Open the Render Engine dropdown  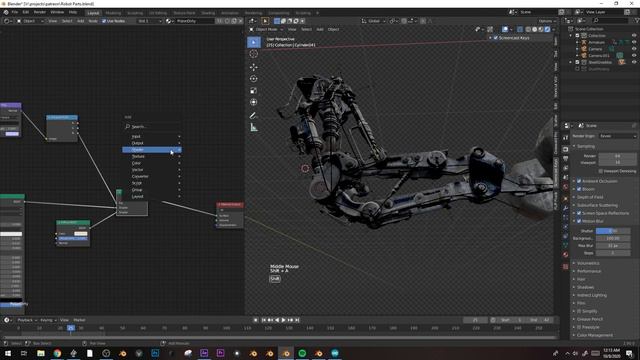pos(618,136)
